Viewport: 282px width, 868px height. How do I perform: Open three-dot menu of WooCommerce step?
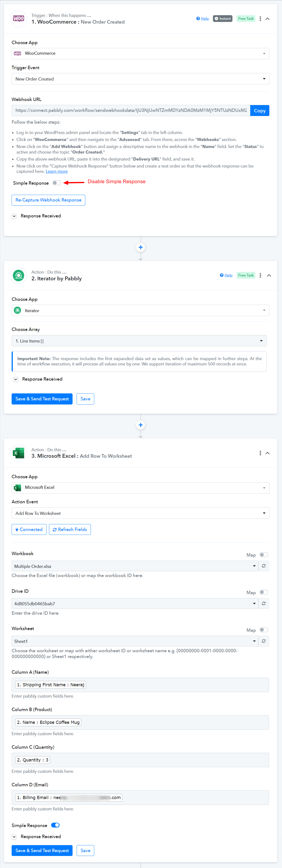click(x=260, y=19)
